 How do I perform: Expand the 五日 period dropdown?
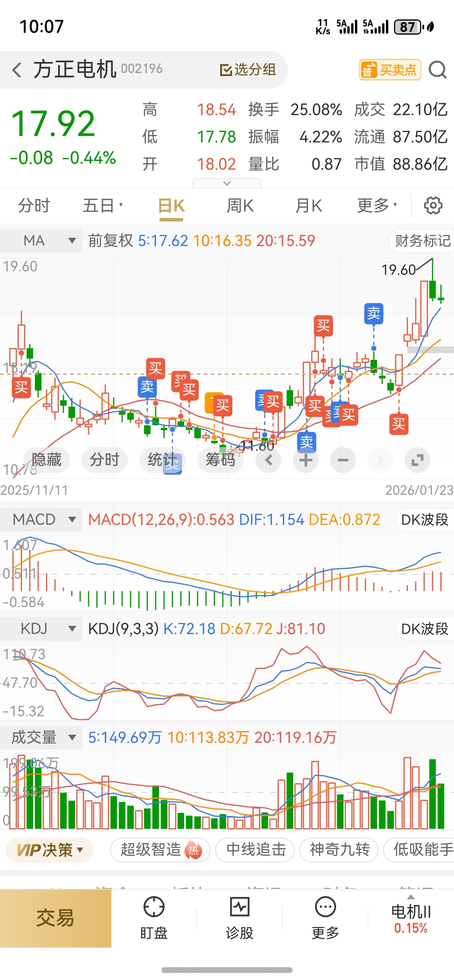click(x=103, y=206)
